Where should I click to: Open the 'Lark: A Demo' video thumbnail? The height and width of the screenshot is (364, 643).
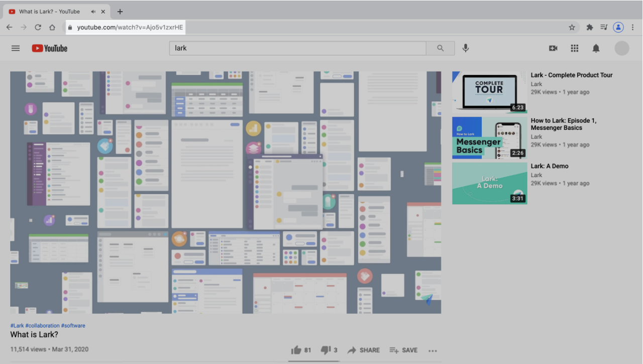(x=489, y=183)
